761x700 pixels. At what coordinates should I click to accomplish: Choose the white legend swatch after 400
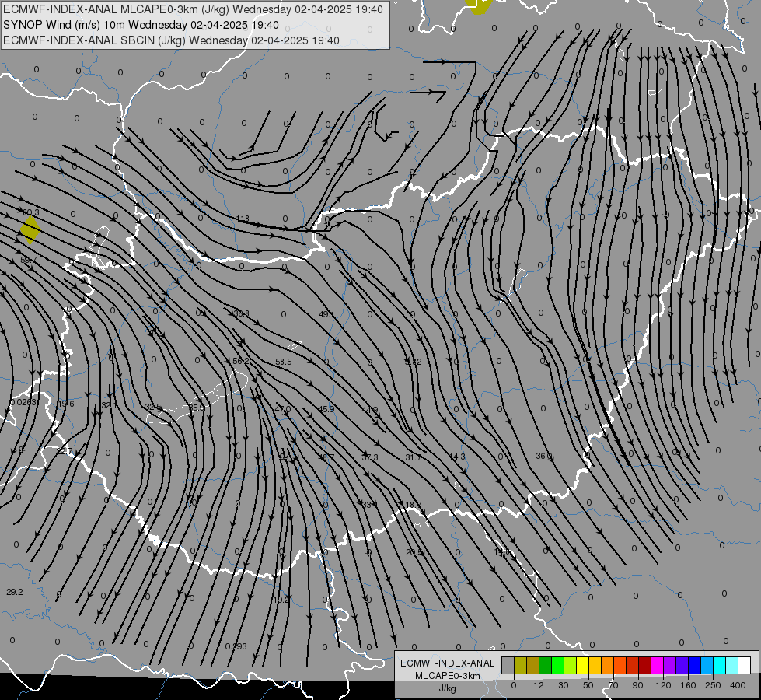(744, 666)
